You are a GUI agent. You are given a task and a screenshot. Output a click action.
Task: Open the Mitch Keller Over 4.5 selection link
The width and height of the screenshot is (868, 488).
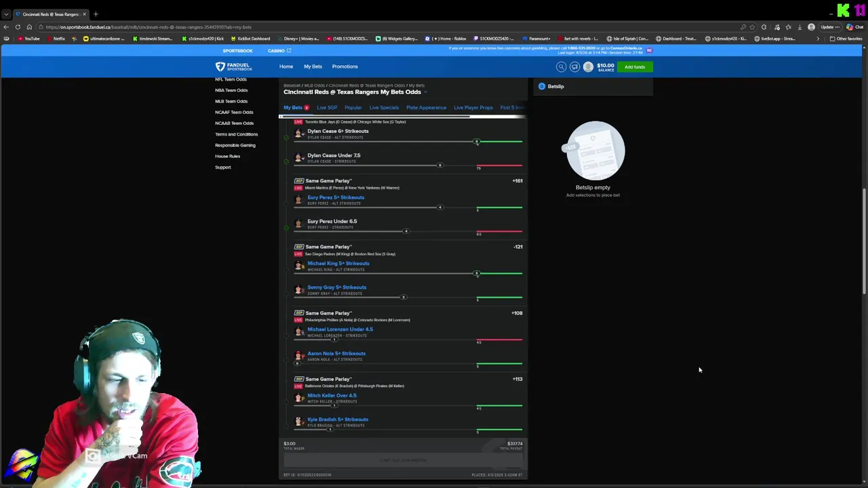[332, 396]
